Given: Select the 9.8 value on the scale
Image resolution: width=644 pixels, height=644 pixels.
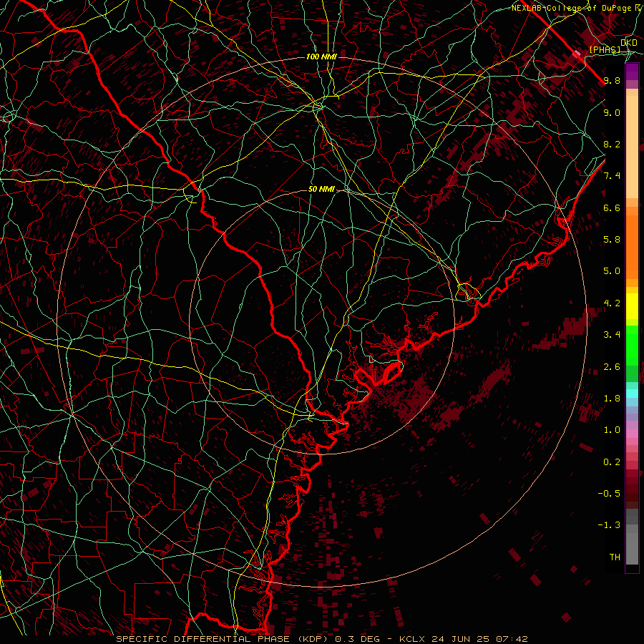Looking at the screenshot, I should tap(612, 80).
